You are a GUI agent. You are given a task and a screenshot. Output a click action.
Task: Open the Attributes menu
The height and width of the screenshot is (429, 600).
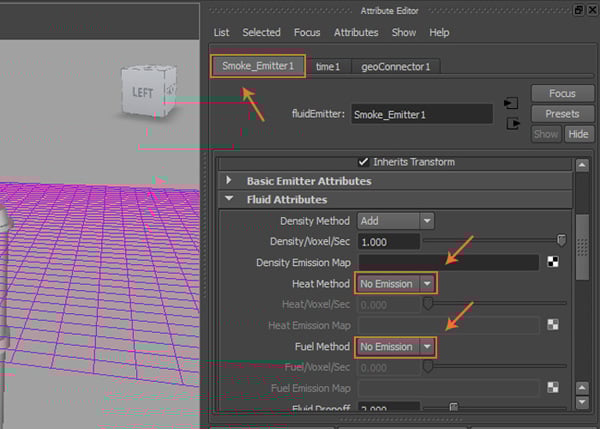pos(356,32)
